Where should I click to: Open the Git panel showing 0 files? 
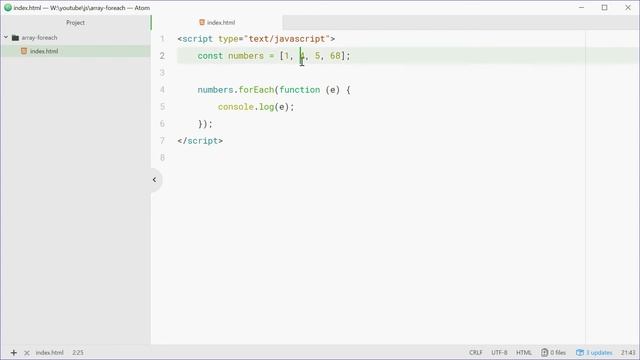point(553,353)
